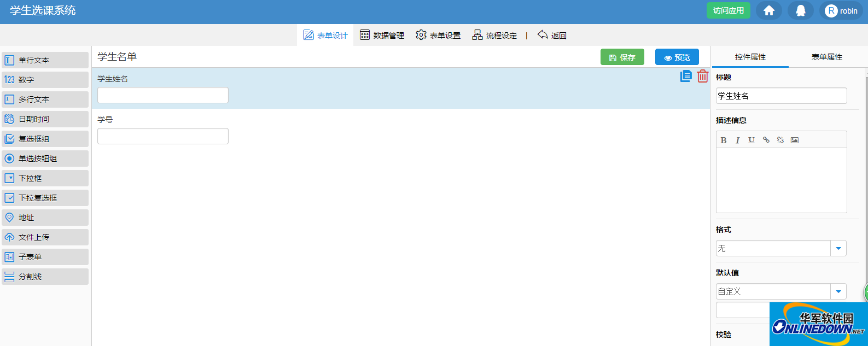Add 单选按钮组 radio group control
Screen dimensions: 868x346
(45, 159)
